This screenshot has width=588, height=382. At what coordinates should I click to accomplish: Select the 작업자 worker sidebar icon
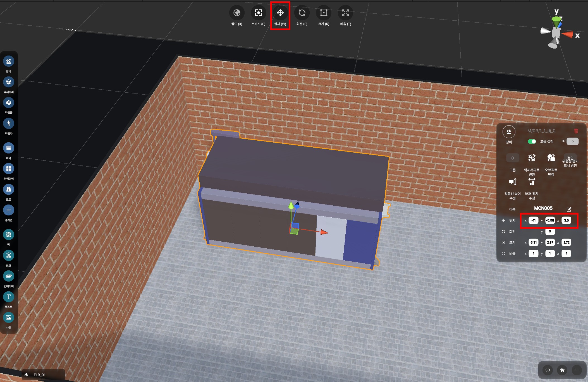pyautogui.click(x=9, y=123)
